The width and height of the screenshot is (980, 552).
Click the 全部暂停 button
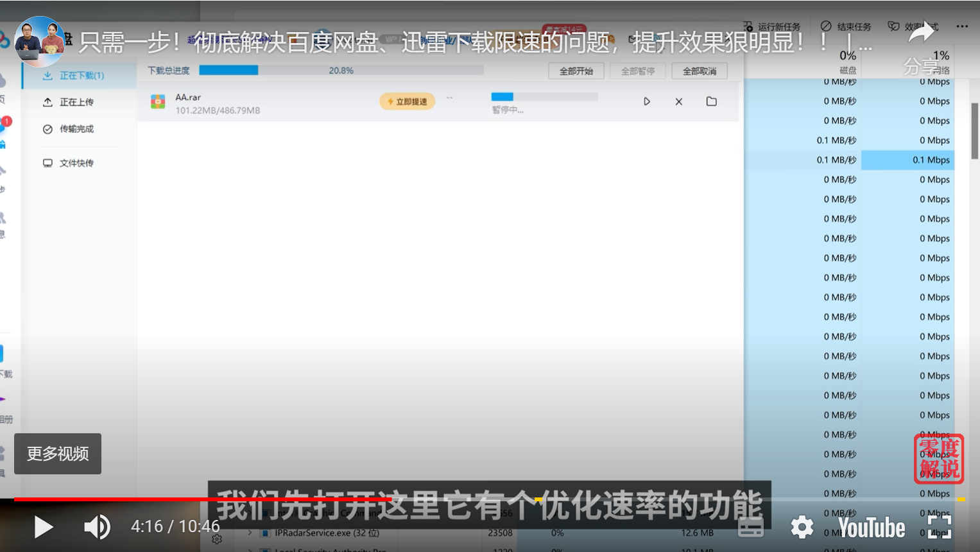[x=638, y=71]
